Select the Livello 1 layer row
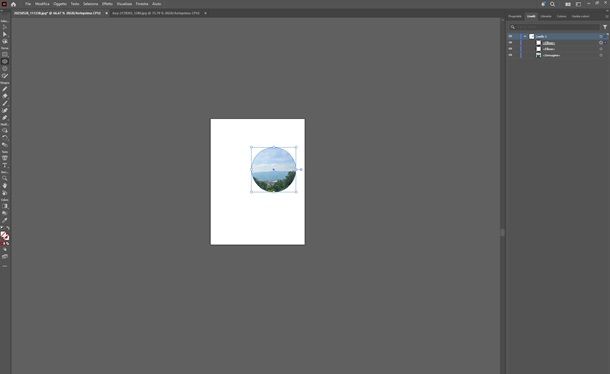The image size is (610, 374). point(558,37)
